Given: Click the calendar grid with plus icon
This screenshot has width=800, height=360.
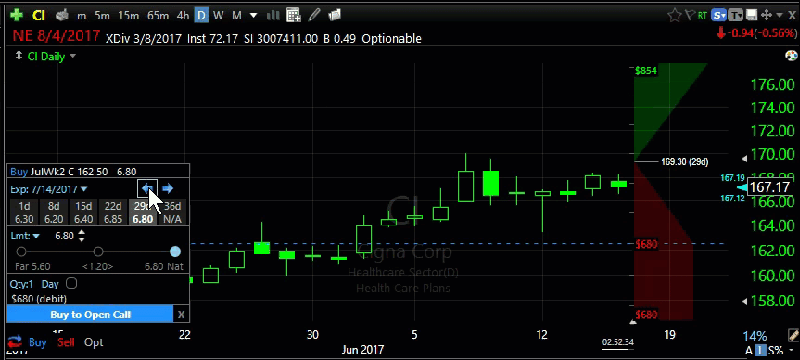Looking at the screenshot, I should [293, 15].
